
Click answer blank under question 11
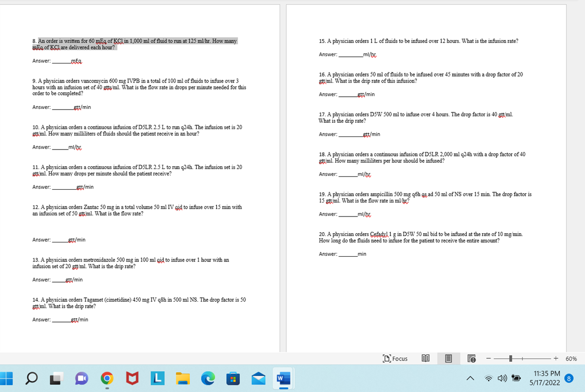click(64, 187)
